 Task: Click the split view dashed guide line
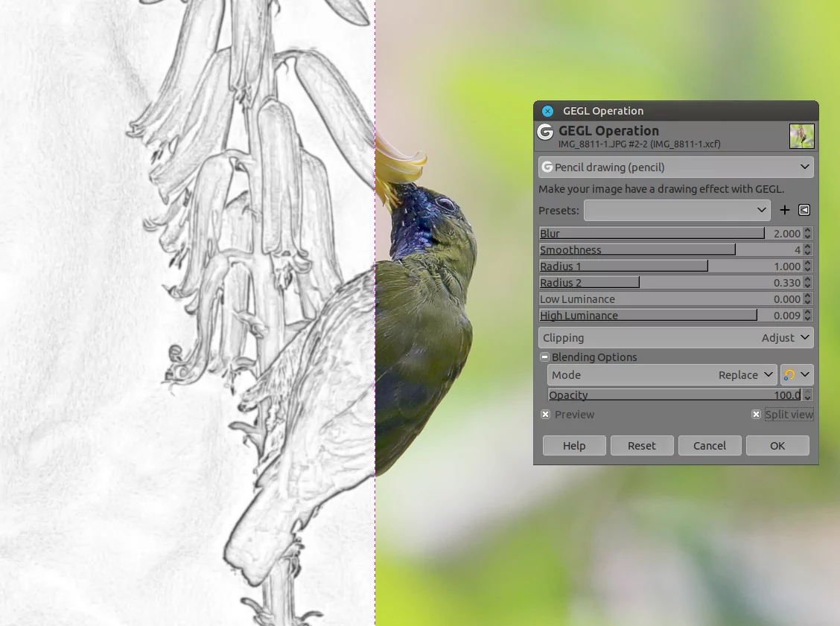point(375,313)
